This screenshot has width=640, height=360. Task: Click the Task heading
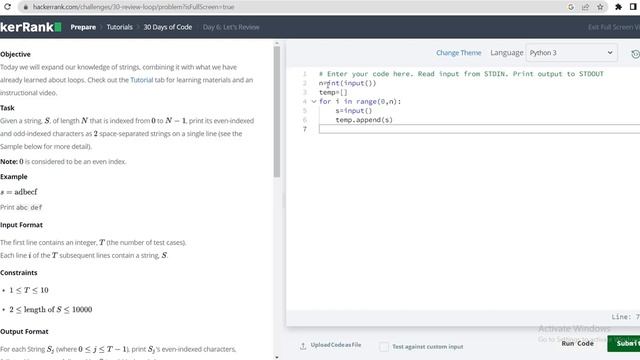[7, 108]
